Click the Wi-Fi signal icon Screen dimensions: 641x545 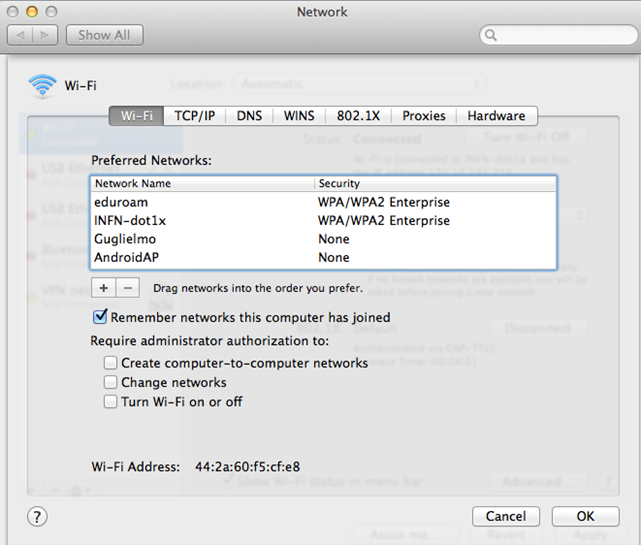click(x=43, y=86)
